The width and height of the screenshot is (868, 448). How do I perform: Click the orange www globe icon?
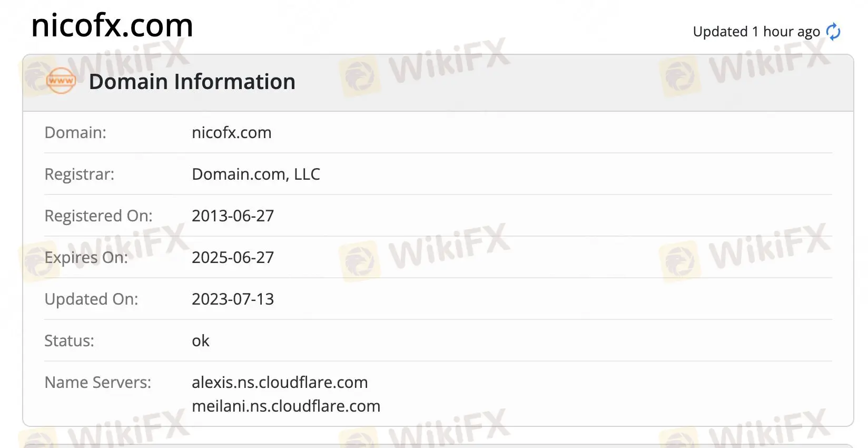click(x=61, y=81)
